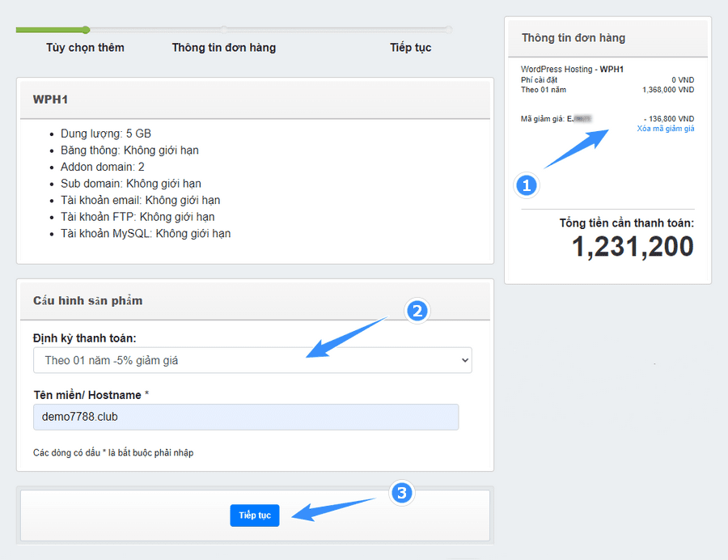
Task: Select the Tiếp tục step label
Action: (x=410, y=48)
